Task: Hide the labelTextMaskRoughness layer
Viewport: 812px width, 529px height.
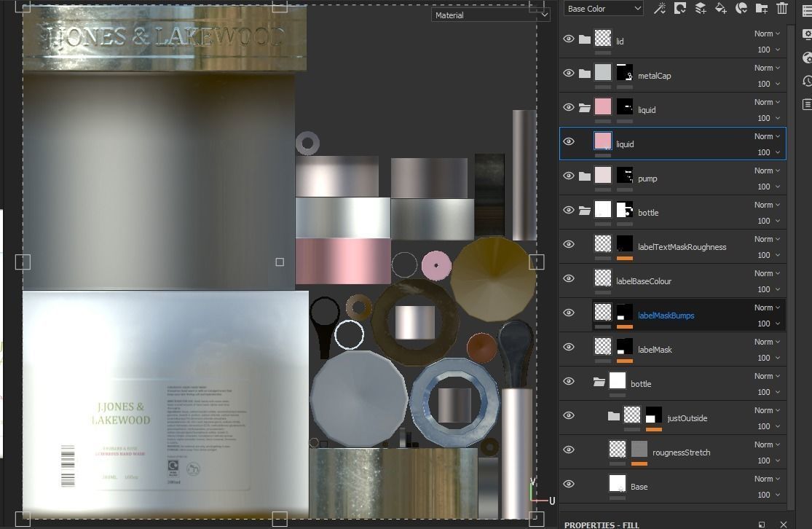Action: coord(569,244)
